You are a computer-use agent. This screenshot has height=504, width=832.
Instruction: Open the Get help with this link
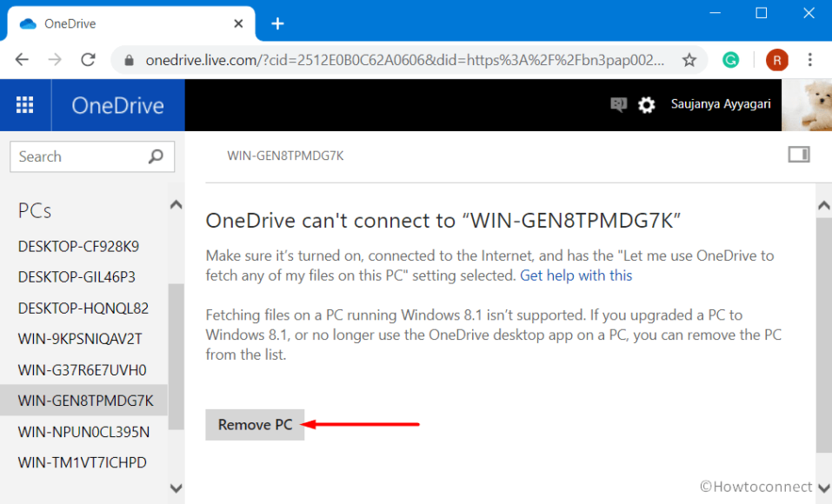576,275
